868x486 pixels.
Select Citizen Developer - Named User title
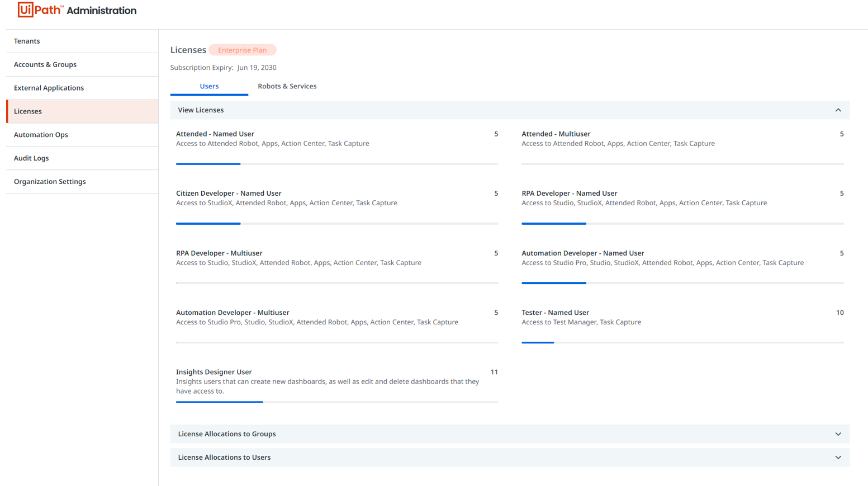point(229,194)
